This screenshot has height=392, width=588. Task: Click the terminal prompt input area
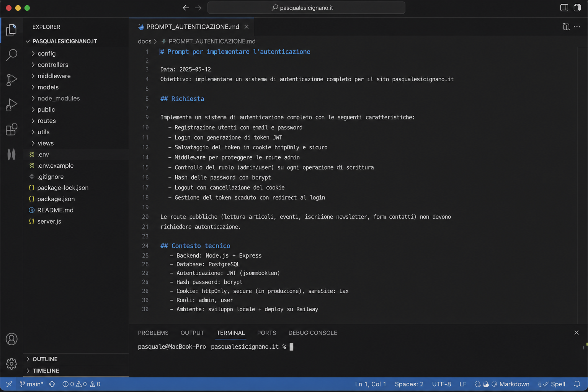291,347
